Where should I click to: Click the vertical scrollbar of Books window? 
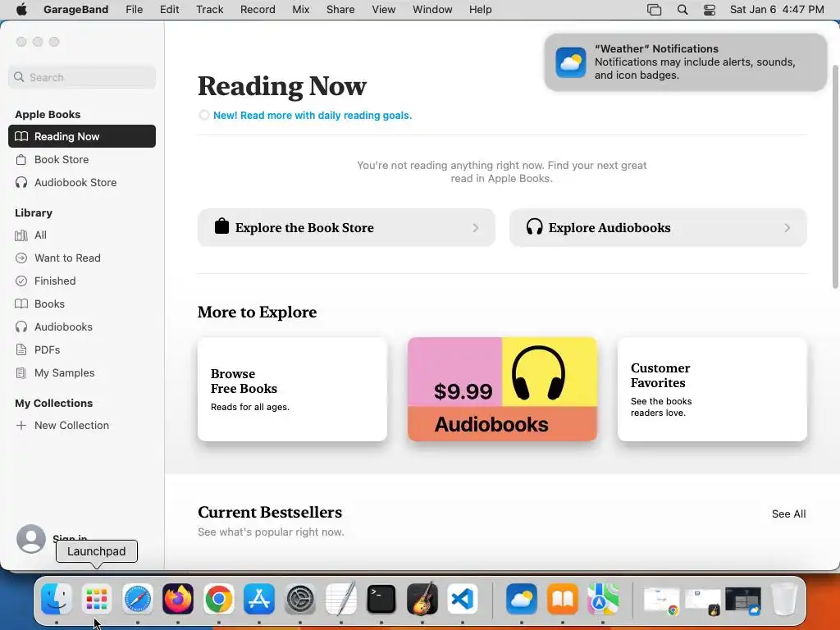click(836, 177)
